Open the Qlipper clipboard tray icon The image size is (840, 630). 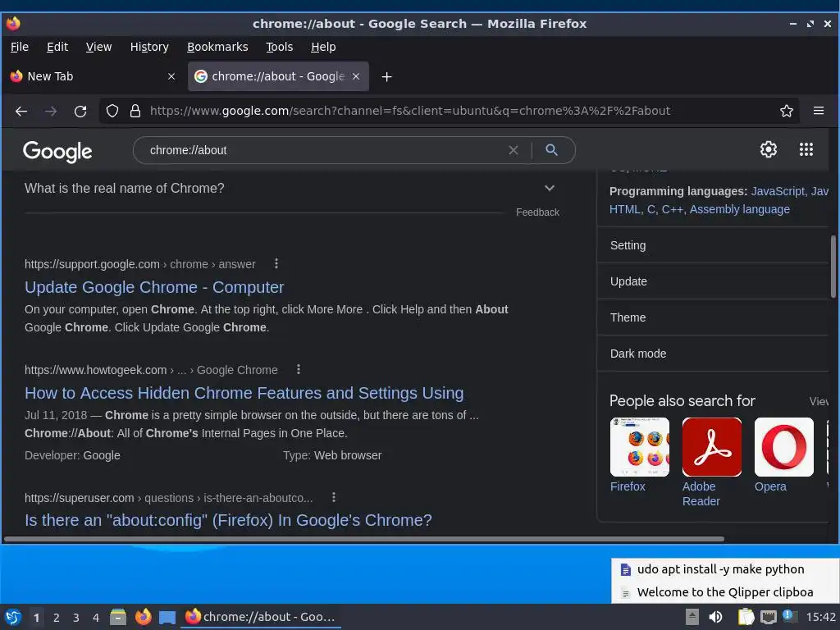tap(746, 617)
